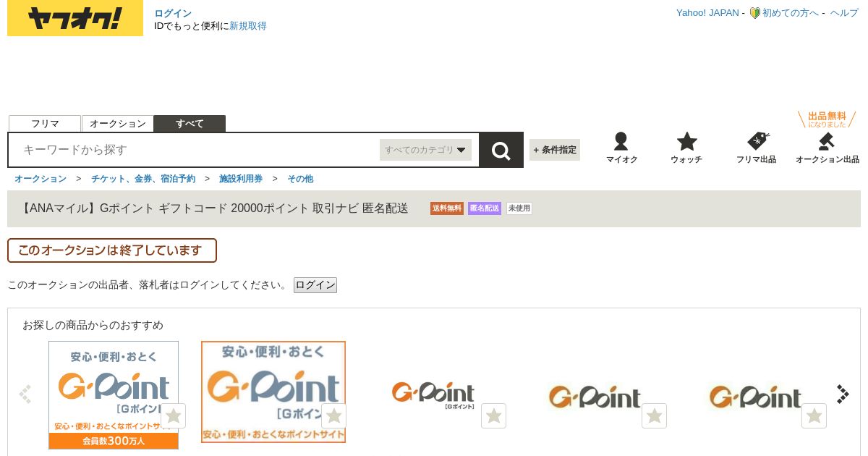Show next recommended items arrow
Image resolution: width=868 pixels, height=456 pixels.
pyautogui.click(x=843, y=394)
